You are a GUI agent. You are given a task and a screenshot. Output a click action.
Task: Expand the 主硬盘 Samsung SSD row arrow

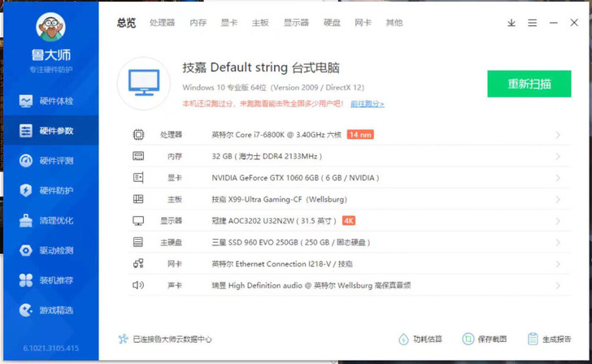tap(558, 242)
